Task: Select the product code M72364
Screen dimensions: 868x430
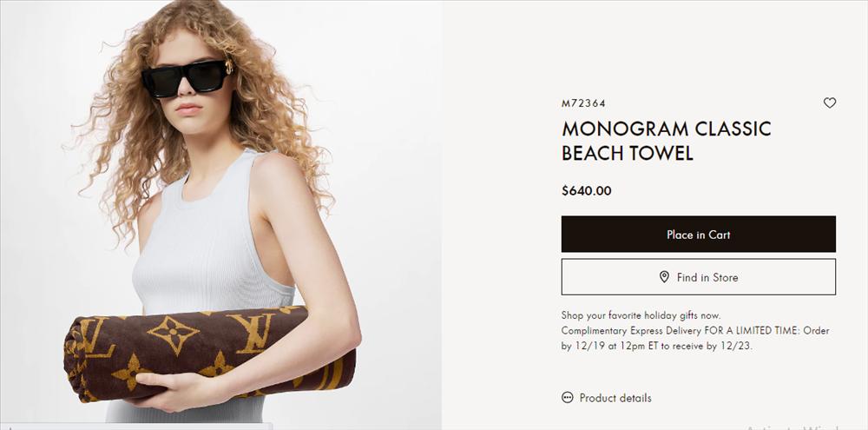Action: 583,103
